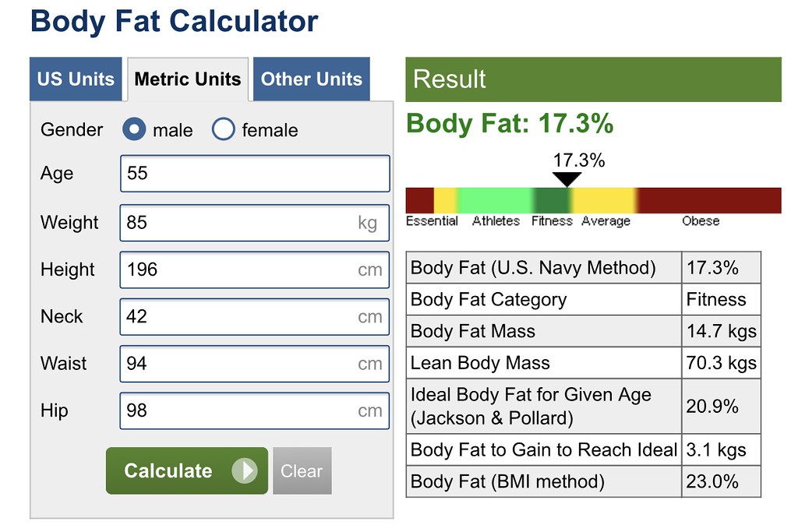Click the Waist input showing 94 cm

coord(254,364)
